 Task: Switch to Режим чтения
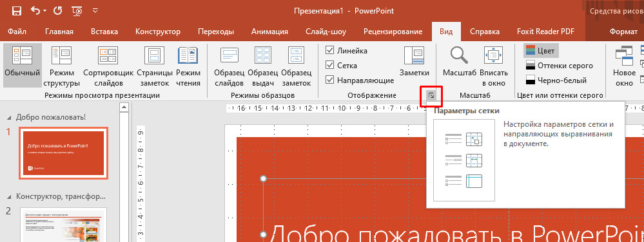click(188, 65)
